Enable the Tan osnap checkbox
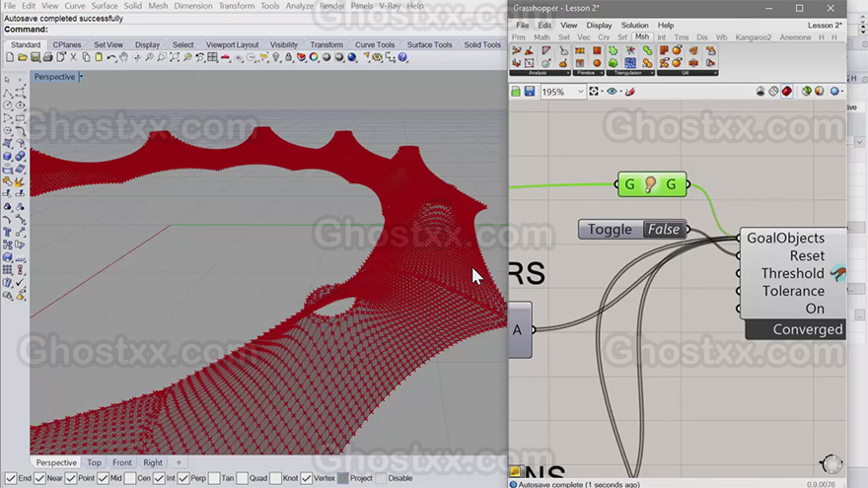 (x=214, y=478)
